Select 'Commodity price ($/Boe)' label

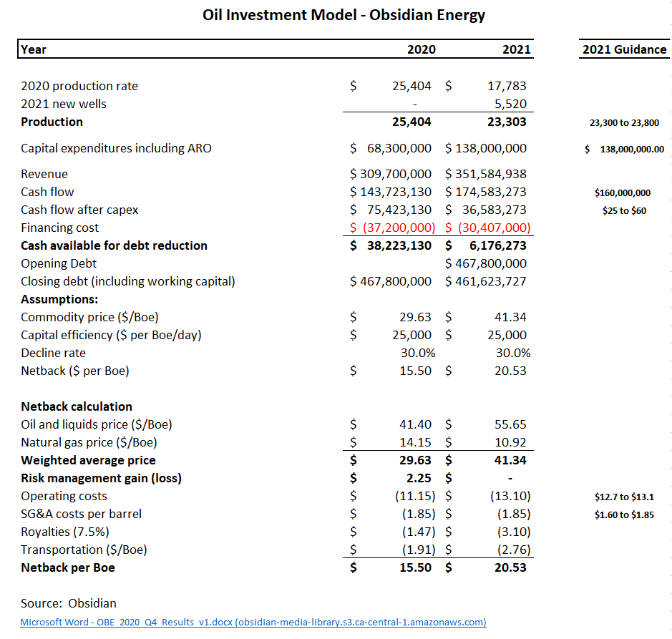[89, 317]
